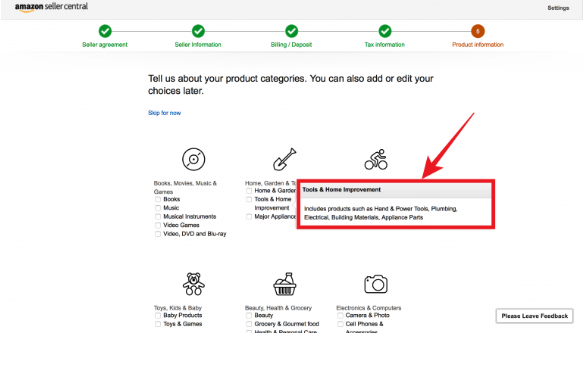Screen dimensions: 585x365
Task: Select the Product information step circle
Action: (x=478, y=31)
